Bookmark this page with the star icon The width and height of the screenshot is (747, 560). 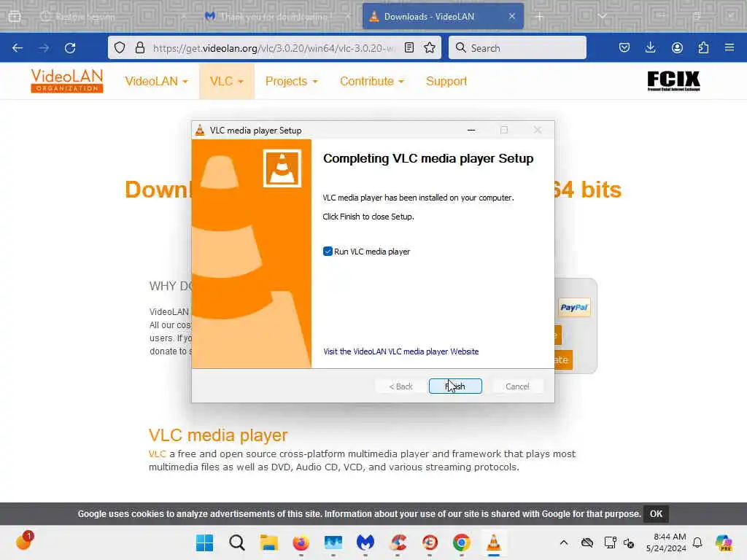[x=430, y=47]
